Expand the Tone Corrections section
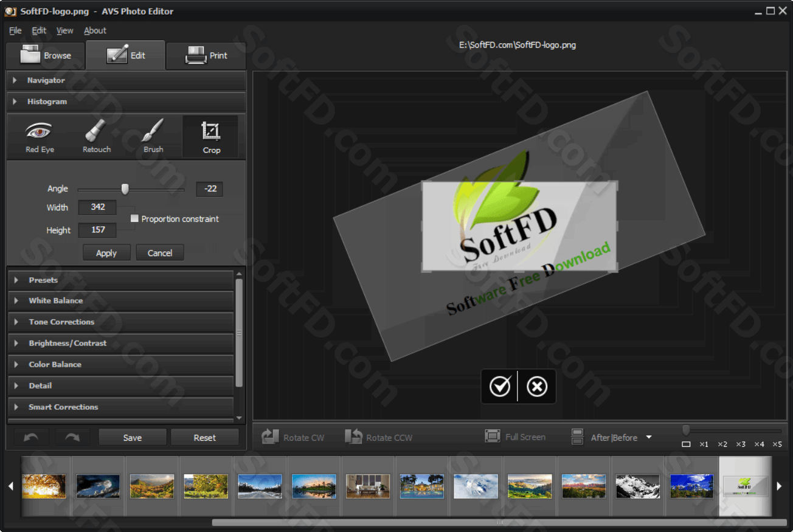793x532 pixels. click(121, 322)
